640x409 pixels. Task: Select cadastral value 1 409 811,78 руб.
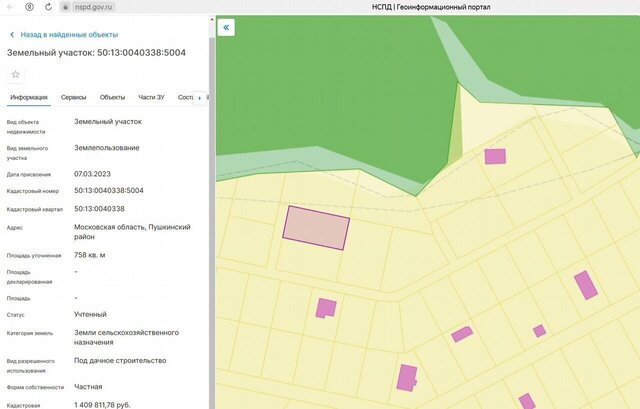102,405
